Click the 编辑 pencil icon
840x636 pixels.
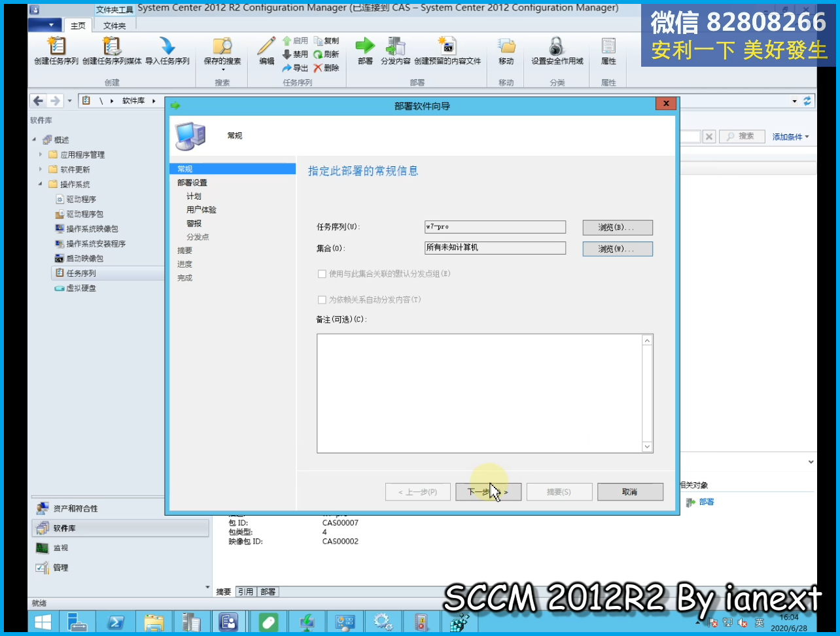point(266,46)
